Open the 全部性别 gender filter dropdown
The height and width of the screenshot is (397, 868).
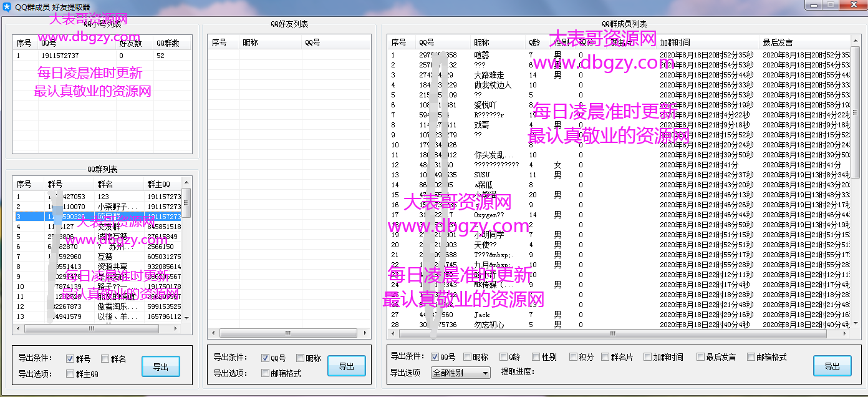(460, 373)
